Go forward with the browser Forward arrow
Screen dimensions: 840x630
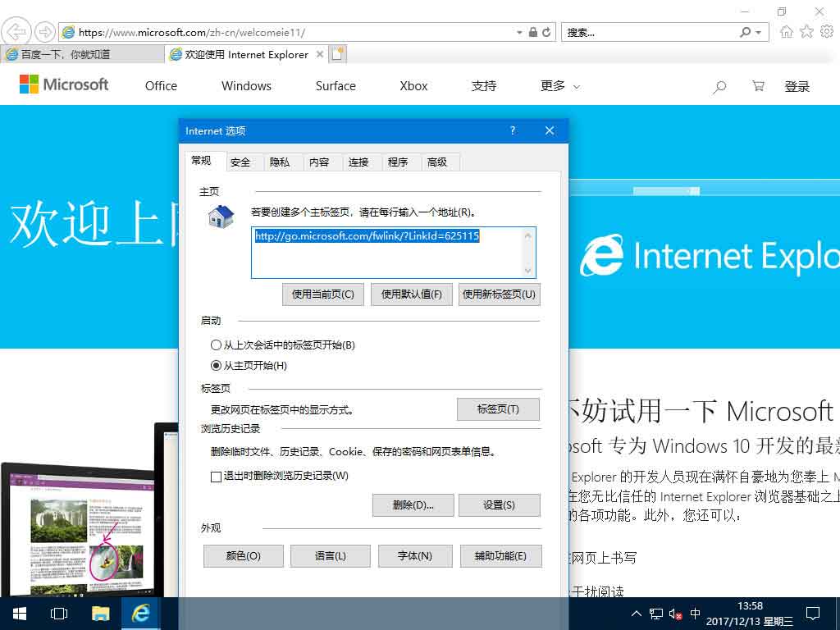[45, 32]
